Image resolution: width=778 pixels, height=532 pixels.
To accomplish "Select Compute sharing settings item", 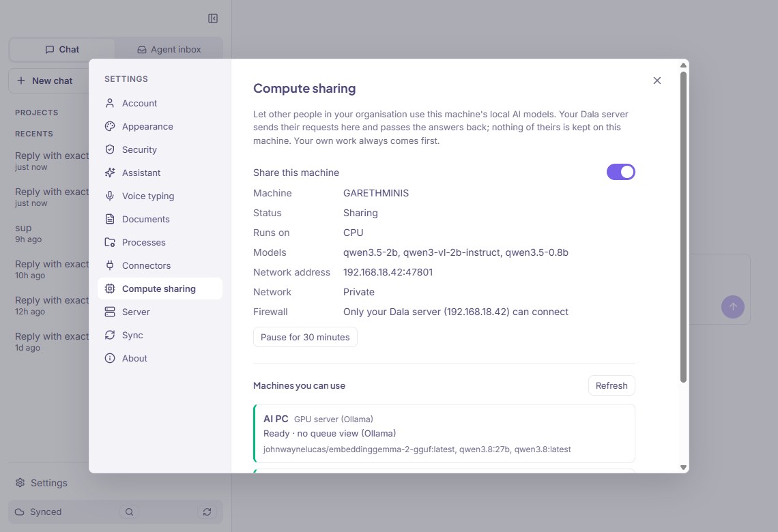I will coord(160,289).
